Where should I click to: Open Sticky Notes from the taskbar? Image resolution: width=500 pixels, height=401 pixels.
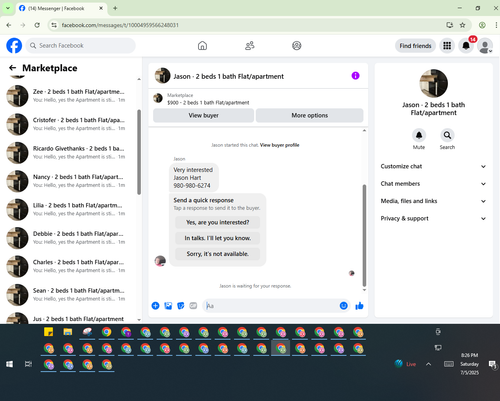[48, 332]
